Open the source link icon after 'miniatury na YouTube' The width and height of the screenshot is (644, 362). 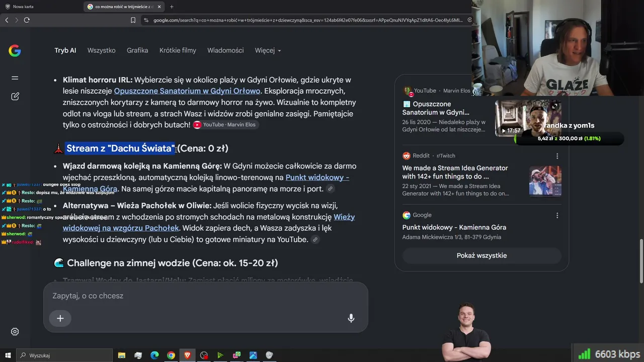(x=315, y=240)
